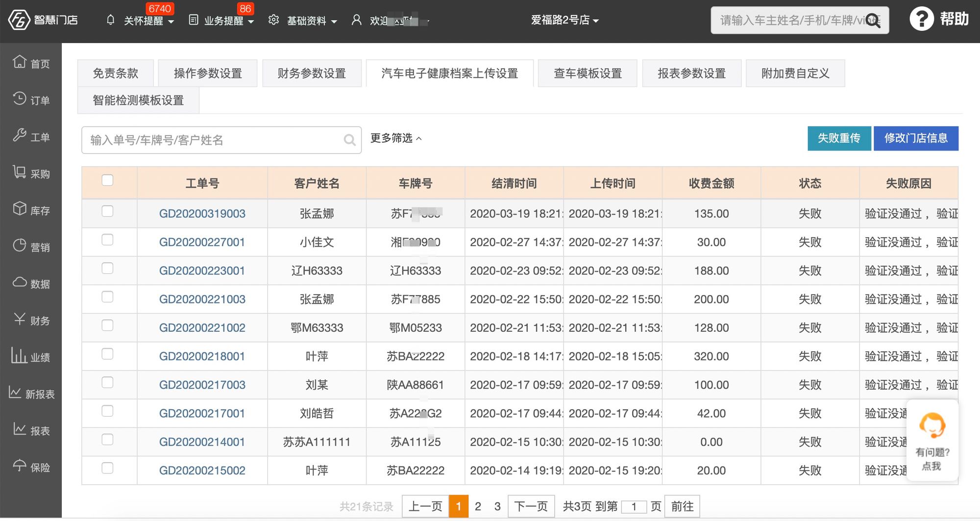Open 库存 inventory in sidebar
Viewport: 980px width, 521px height.
31,210
